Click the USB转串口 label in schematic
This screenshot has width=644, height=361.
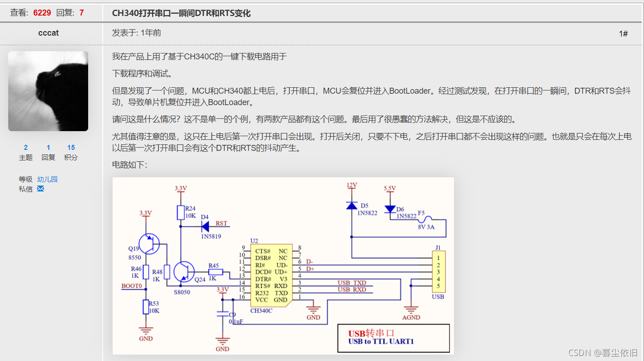pyautogui.click(x=371, y=333)
